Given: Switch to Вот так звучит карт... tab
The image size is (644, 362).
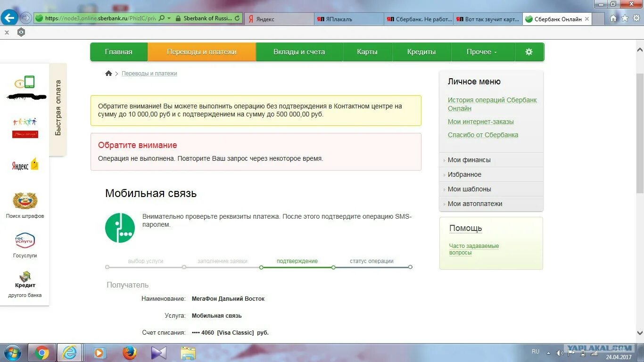Looking at the screenshot, I should [488, 19].
